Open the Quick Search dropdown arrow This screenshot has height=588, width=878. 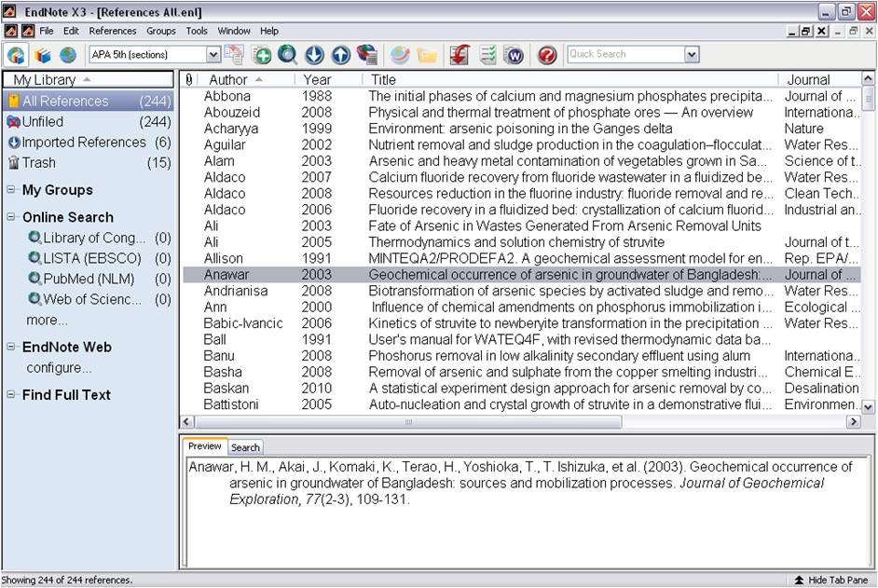coord(692,54)
